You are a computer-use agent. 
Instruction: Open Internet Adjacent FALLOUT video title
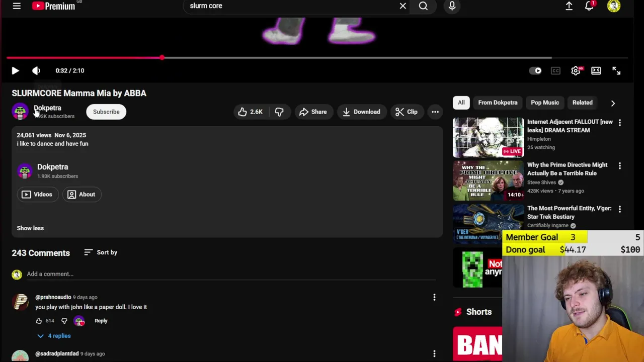tap(570, 126)
